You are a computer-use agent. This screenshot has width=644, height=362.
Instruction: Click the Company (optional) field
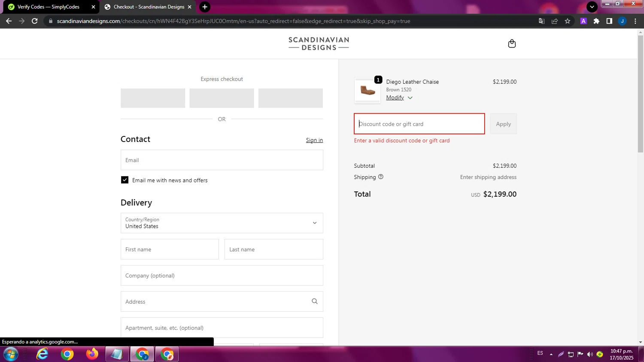pos(222,275)
